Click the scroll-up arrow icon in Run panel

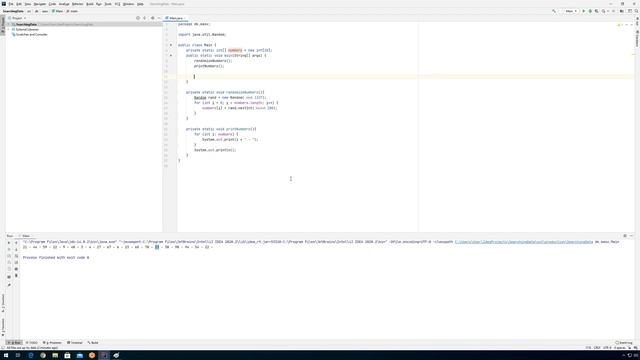click(16, 243)
